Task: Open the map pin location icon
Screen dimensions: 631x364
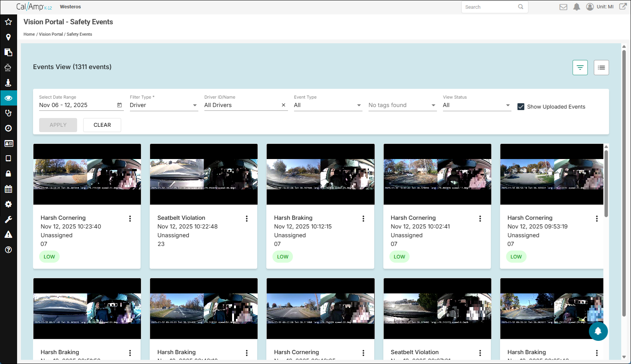Action: pos(8,37)
